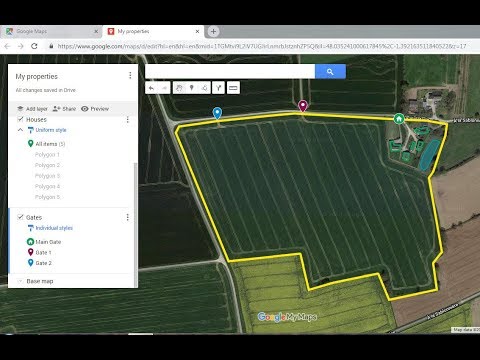480x360 pixels.
Task: Select Gate 2 in Gates layer
Action: (x=44, y=263)
